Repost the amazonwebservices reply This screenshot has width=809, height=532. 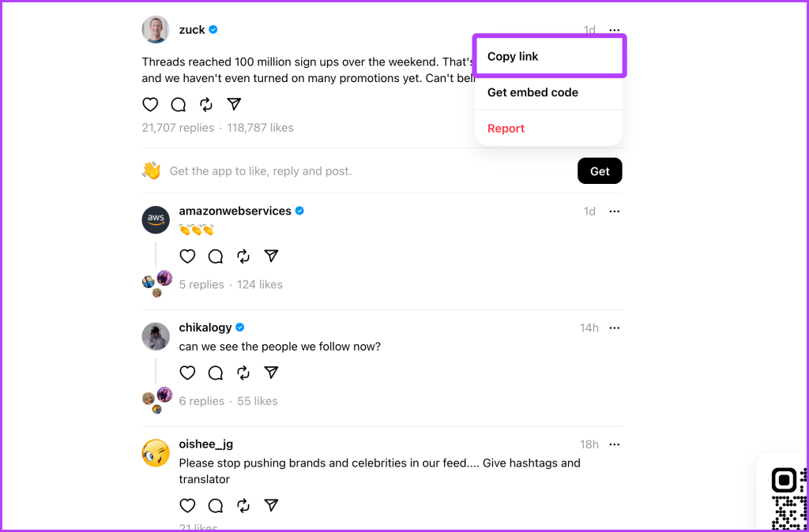(243, 257)
